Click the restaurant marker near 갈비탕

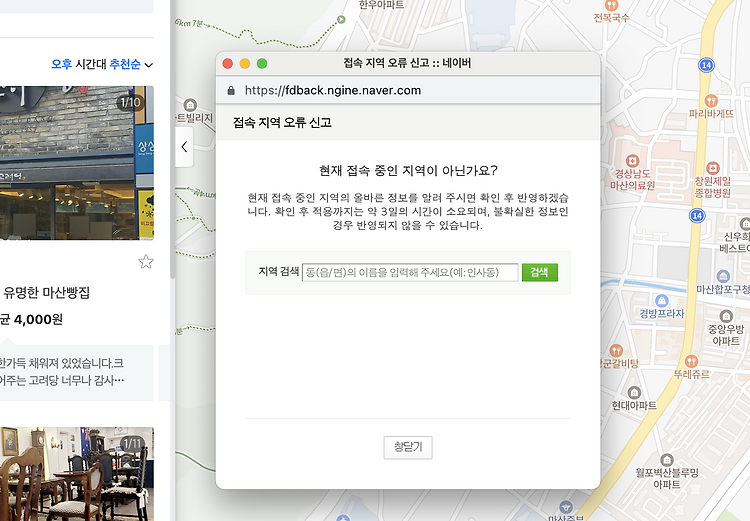click(x=617, y=350)
